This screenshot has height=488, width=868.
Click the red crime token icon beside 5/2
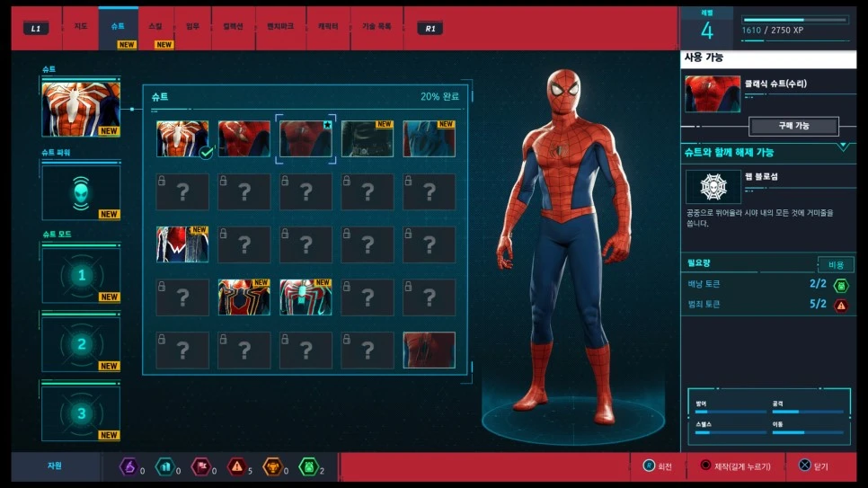click(841, 306)
